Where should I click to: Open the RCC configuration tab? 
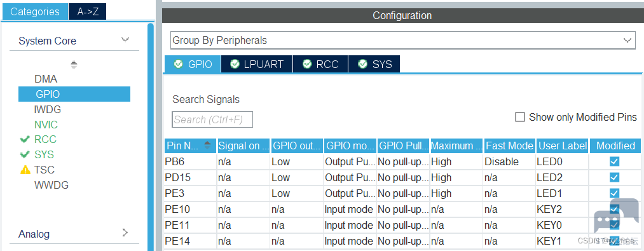click(320, 64)
